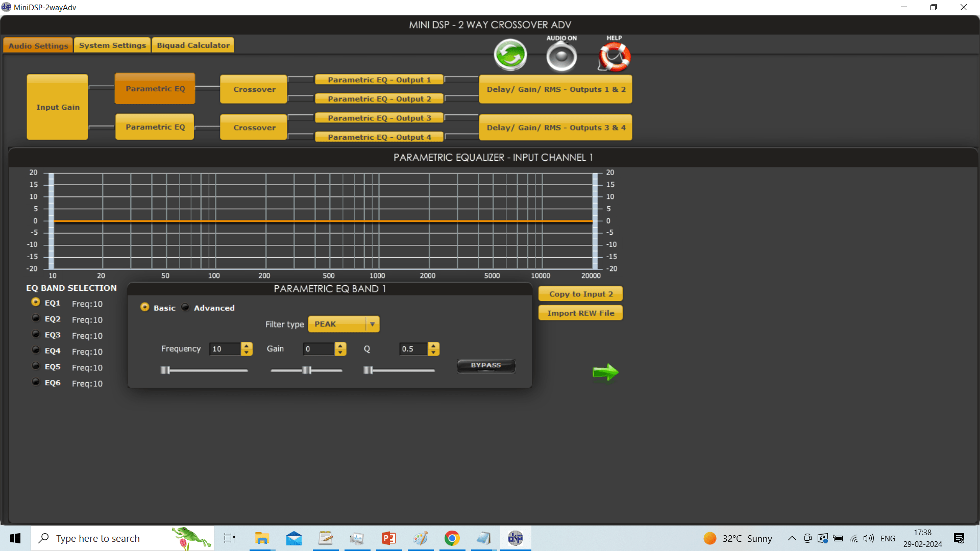Open the Paint app in taskbar
Image resolution: width=980 pixels, height=551 pixels.
[421, 538]
